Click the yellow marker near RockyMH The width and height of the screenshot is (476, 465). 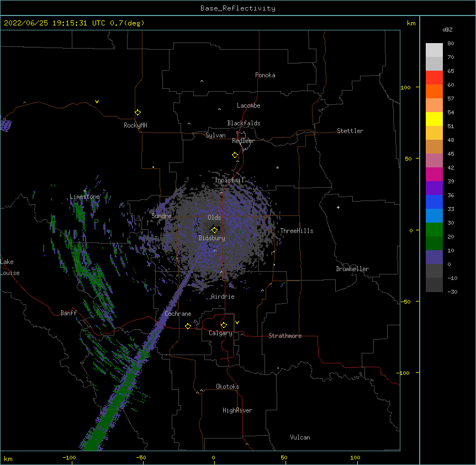pos(137,113)
